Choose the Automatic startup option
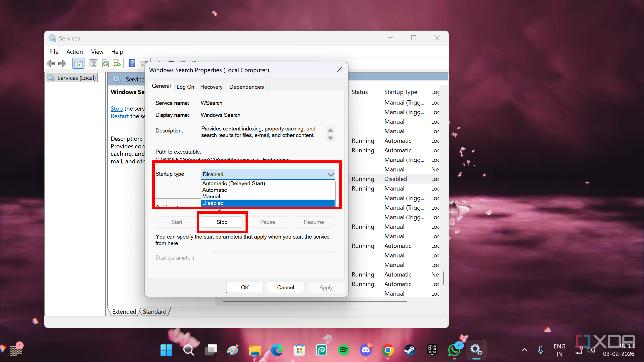Viewport: 644px width, 362px height. point(268,190)
